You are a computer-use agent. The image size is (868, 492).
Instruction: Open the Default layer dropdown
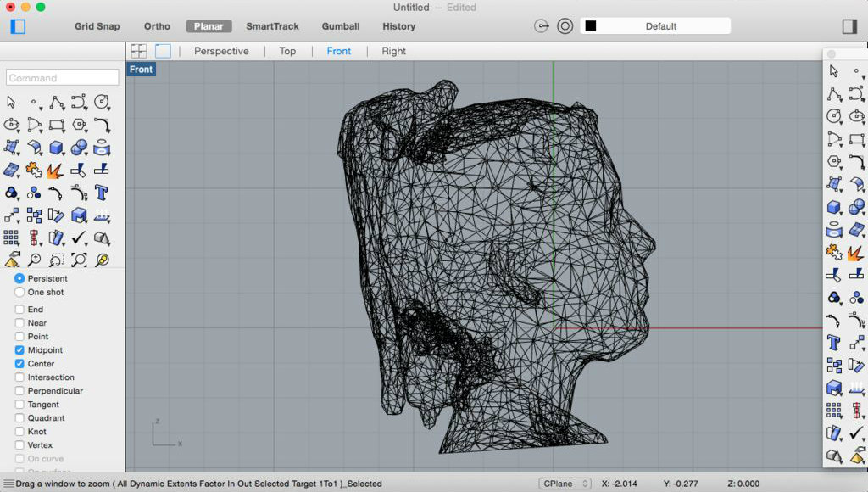coord(655,26)
